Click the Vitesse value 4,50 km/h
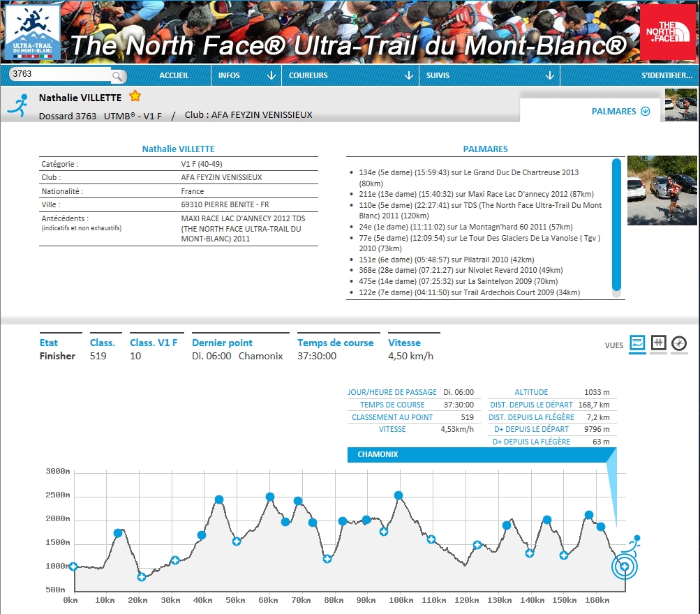The height and width of the screenshot is (614, 700). [410, 356]
